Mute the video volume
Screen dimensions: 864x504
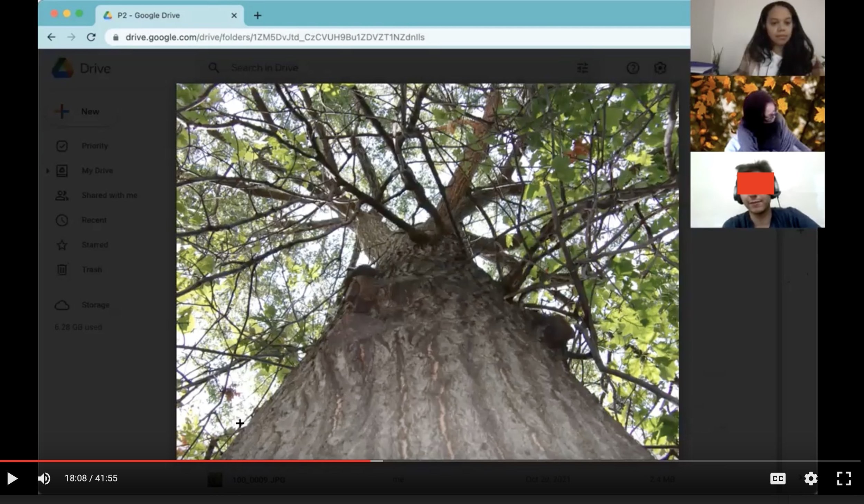pos(44,478)
